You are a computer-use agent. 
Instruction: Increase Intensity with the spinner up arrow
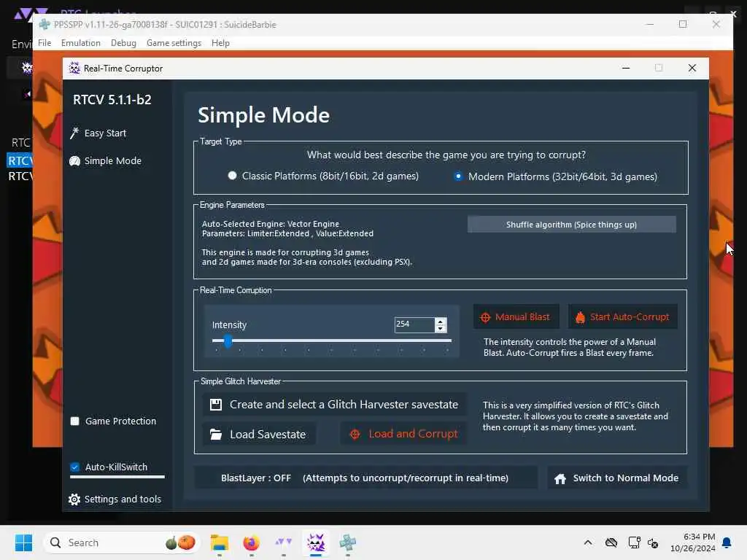pos(441,321)
